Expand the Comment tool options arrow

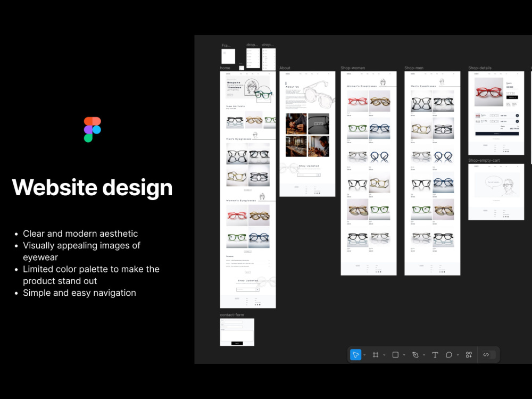click(458, 355)
